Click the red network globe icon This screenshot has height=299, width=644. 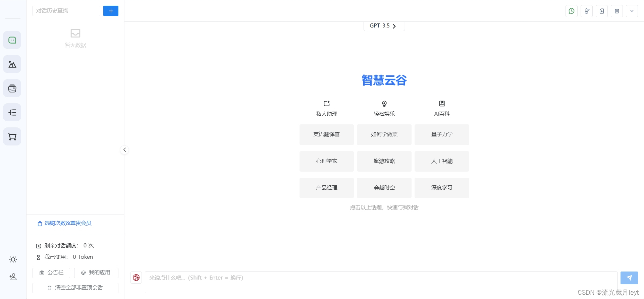click(x=136, y=278)
